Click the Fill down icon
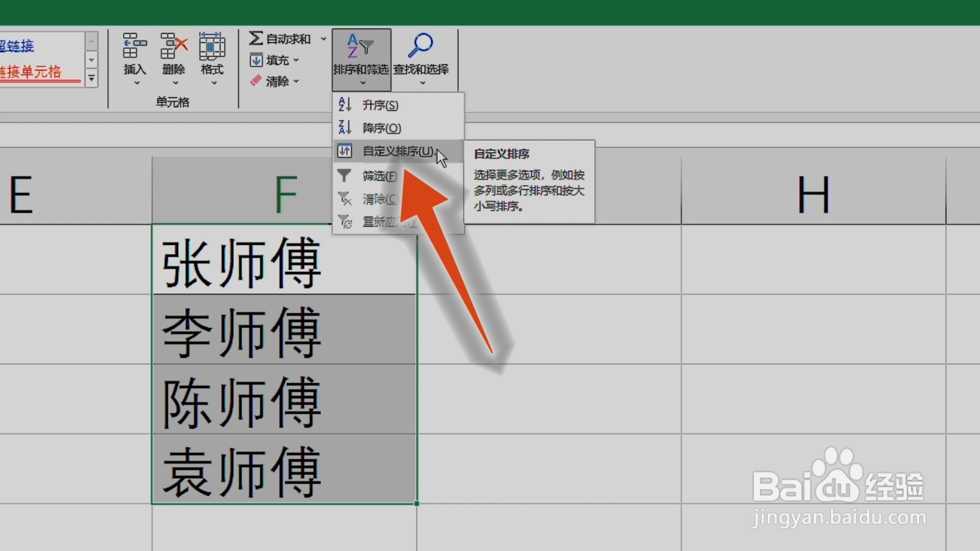The height and width of the screenshot is (551, 980). click(256, 60)
